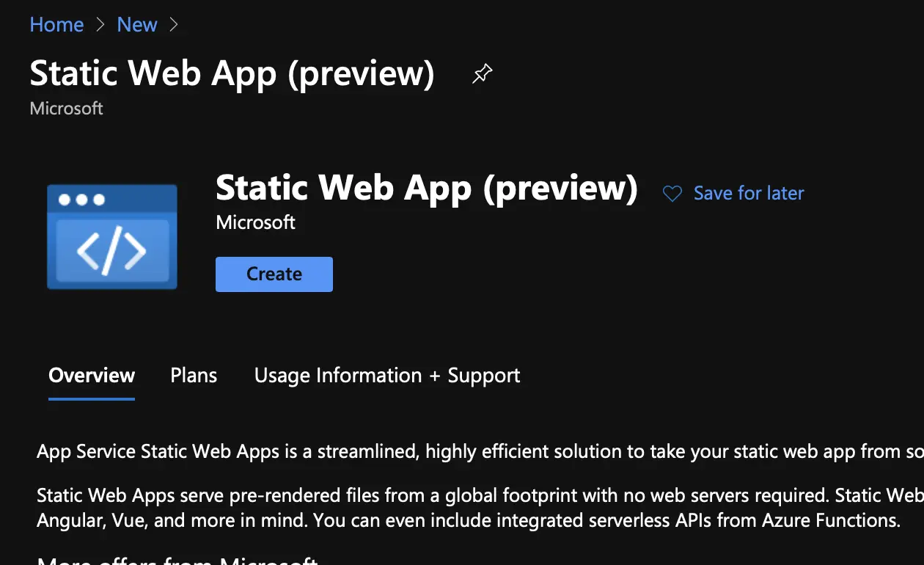Screen dimensions: 924x565
Task: Click the App Service Static Web Apps description paragraph
Action: (x=440, y=451)
